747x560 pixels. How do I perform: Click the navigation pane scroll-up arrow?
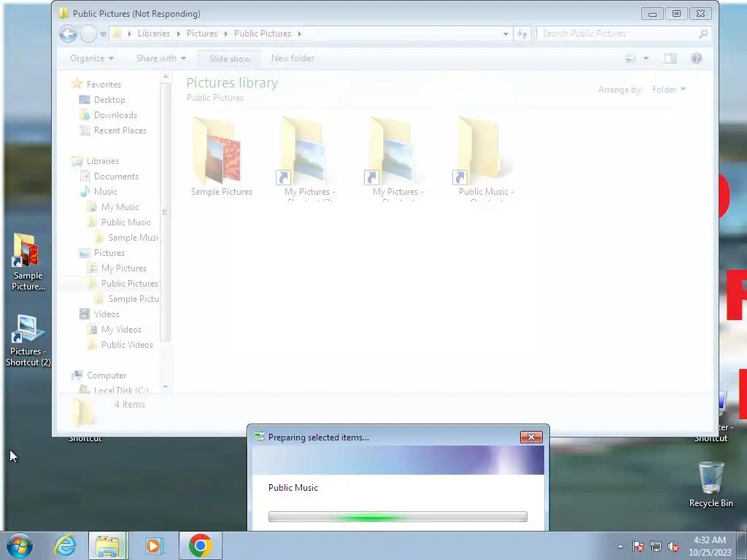[166, 77]
